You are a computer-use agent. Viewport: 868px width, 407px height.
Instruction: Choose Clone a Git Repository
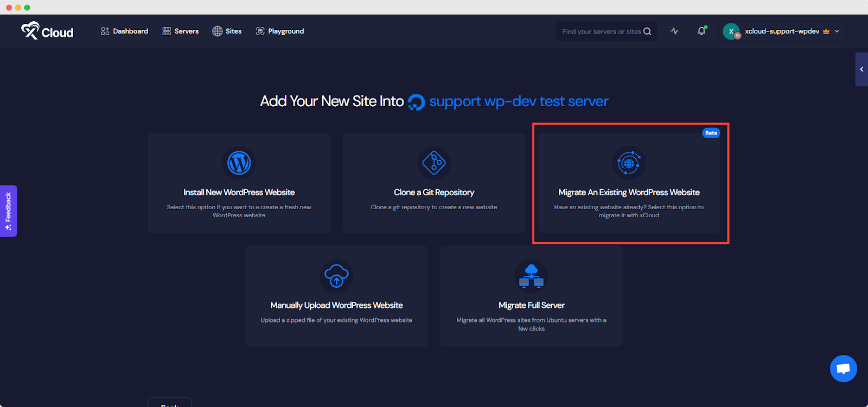434,183
